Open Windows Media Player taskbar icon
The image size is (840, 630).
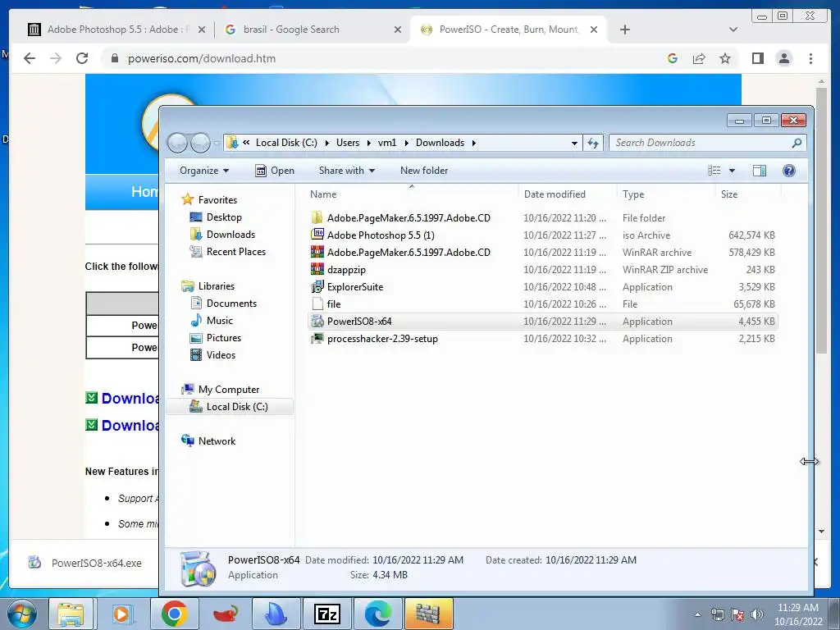tap(121, 614)
